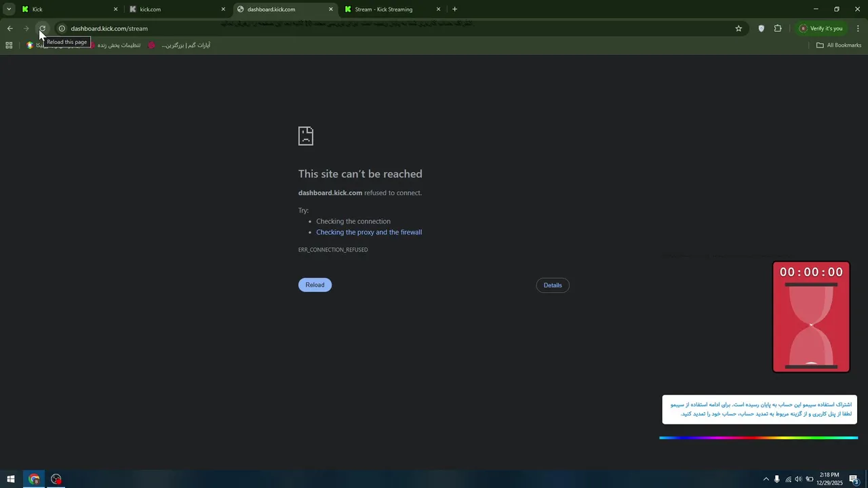The width and height of the screenshot is (868, 488).
Task: Open the clock showing 2:18 PM
Action: coord(829,479)
